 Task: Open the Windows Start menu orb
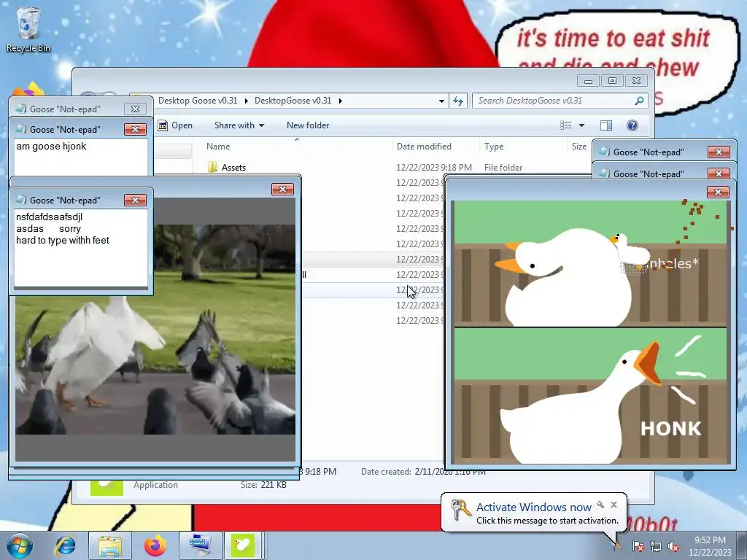20,545
